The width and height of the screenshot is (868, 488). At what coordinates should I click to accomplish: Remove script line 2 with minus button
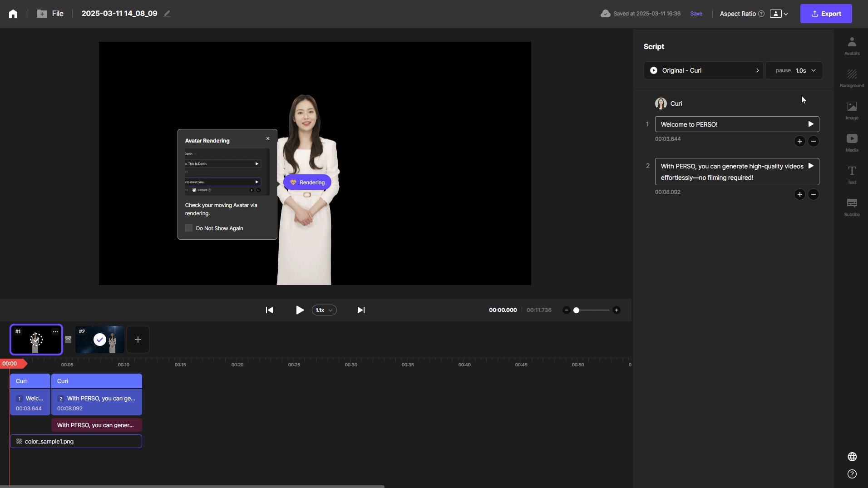814,194
